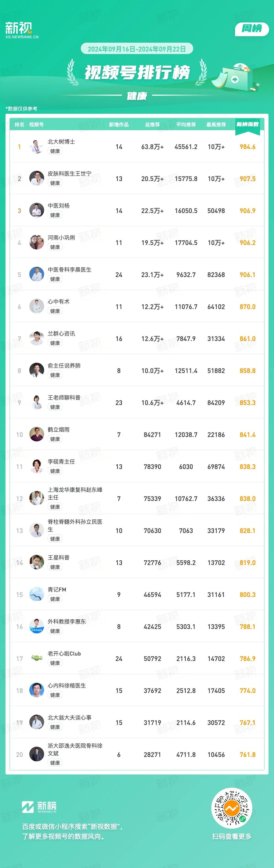The width and height of the screenshot is (274, 868).
Task: Click 青记FM bird avatar
Action: pos(36,595)
